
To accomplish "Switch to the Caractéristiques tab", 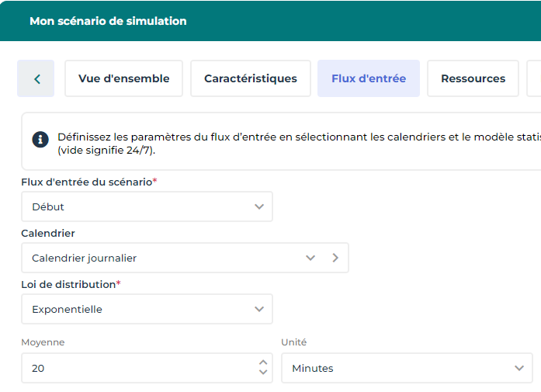I will point(251,78).
